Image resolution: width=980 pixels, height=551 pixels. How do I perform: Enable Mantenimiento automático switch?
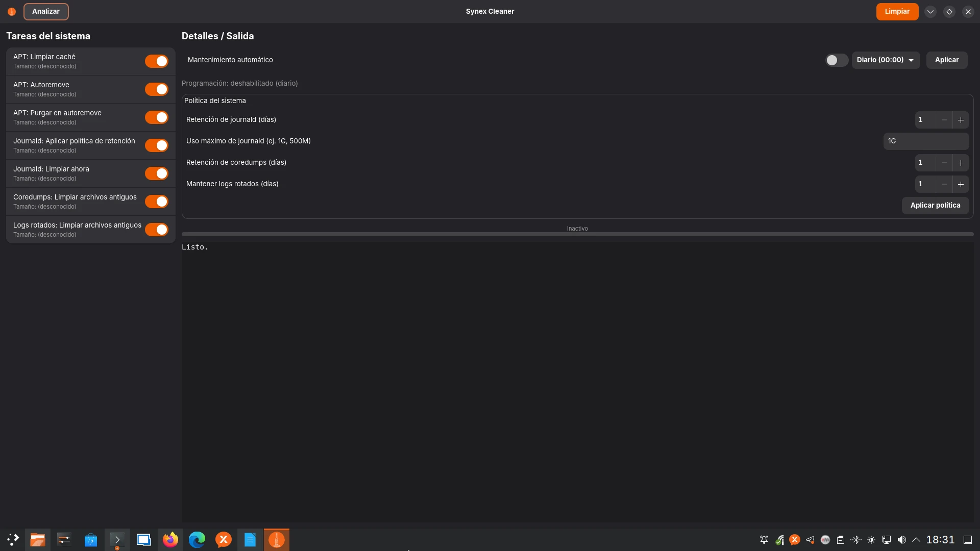[x=836, y=60]
